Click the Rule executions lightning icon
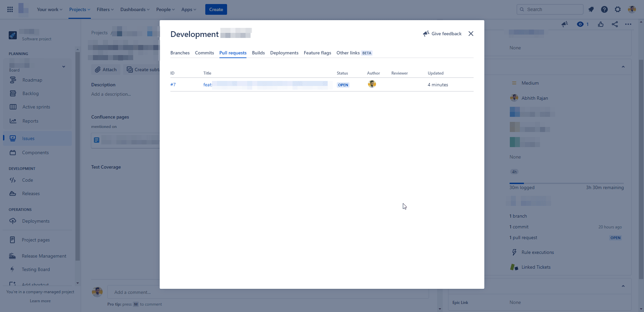 pyautogui.click(x=514, y=252)
